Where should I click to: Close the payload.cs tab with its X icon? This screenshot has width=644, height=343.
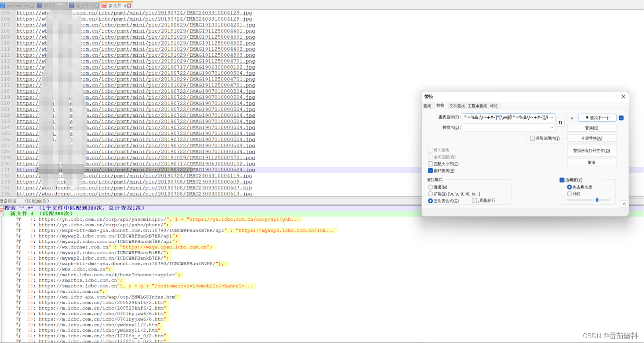tap(32, 6)
